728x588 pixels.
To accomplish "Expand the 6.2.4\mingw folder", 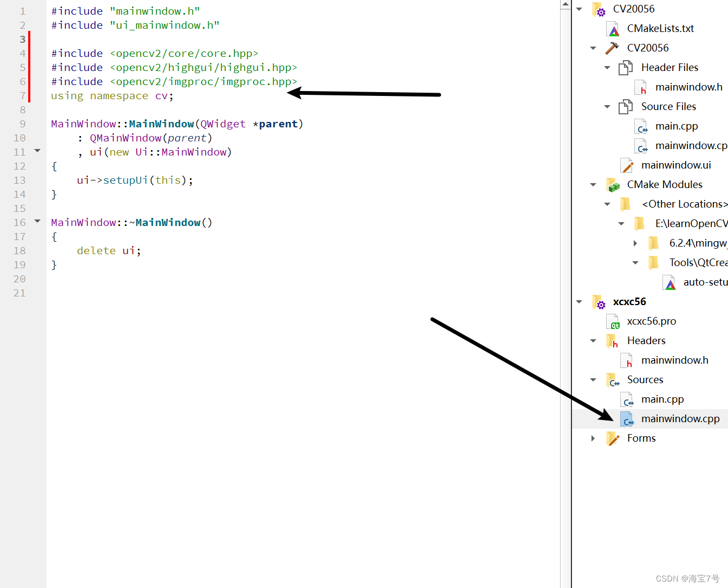I will pyautogui.click(x=635, y=243).
